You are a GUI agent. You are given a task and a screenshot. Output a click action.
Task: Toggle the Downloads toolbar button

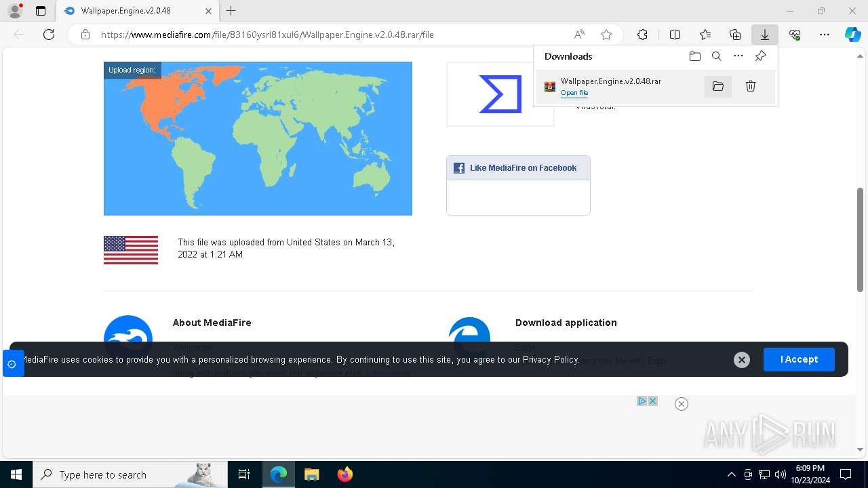pyautogui.click(x=764, y=35)
